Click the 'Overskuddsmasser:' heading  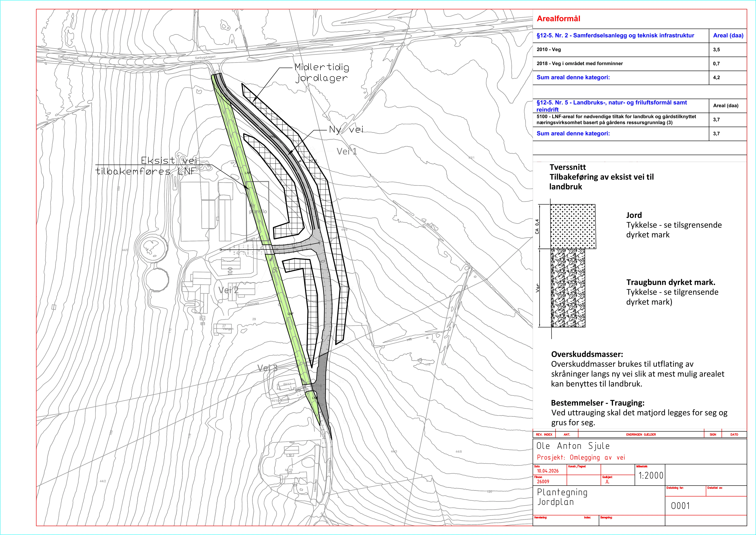[x=587, y=355]
